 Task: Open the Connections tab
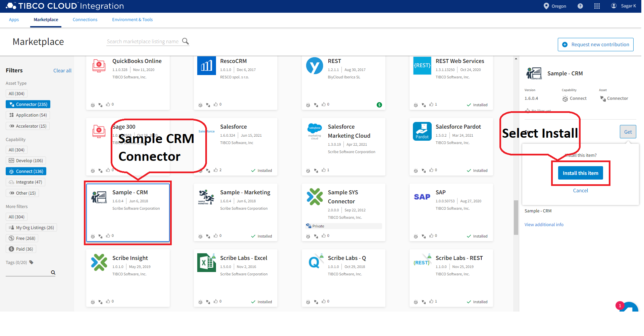(x=85, y=20)
